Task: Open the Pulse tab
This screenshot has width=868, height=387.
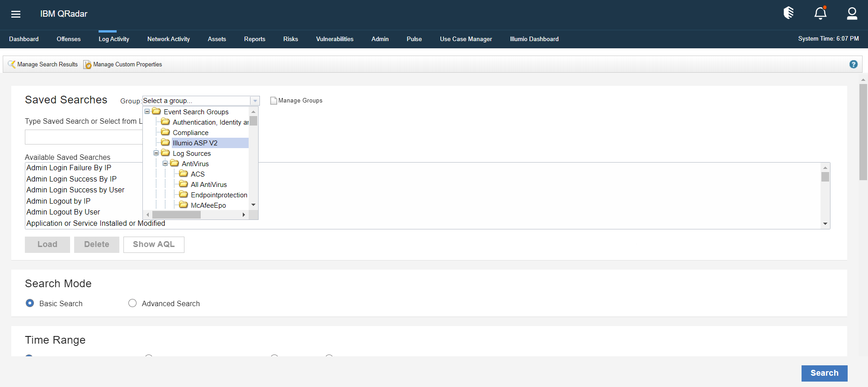Action: coord(414,39)
